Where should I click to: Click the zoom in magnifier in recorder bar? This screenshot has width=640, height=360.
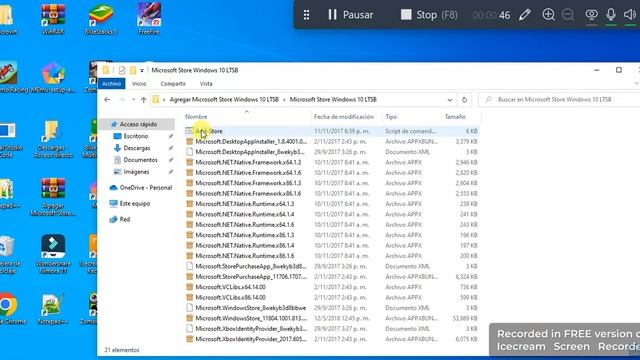[548, 15]
